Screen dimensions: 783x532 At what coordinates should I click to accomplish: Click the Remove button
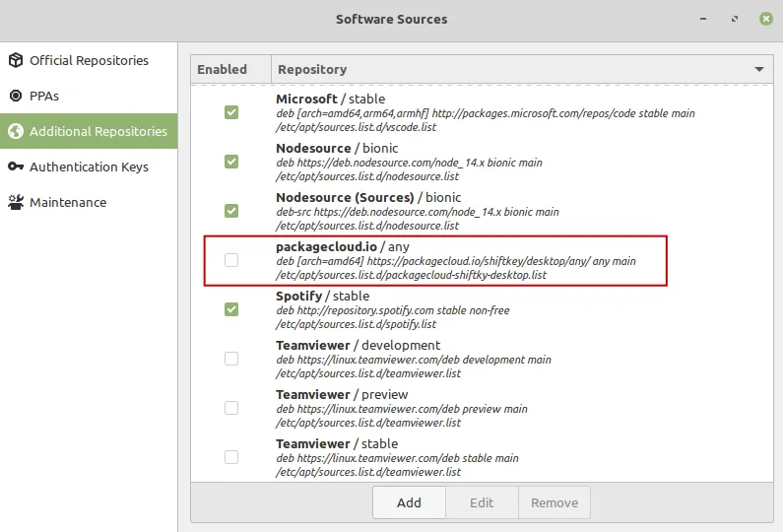[555, 502]
